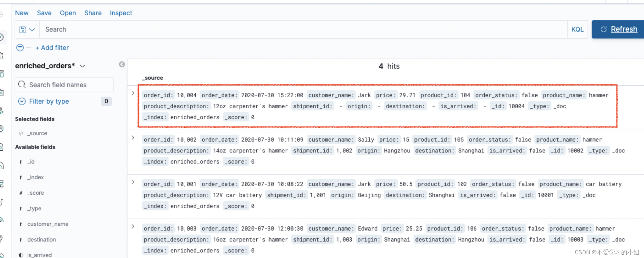Collapse the field sidebar with arrow icon
This screenshot has width=644, height=258.
pyautogui.click(x=122, y=64)
